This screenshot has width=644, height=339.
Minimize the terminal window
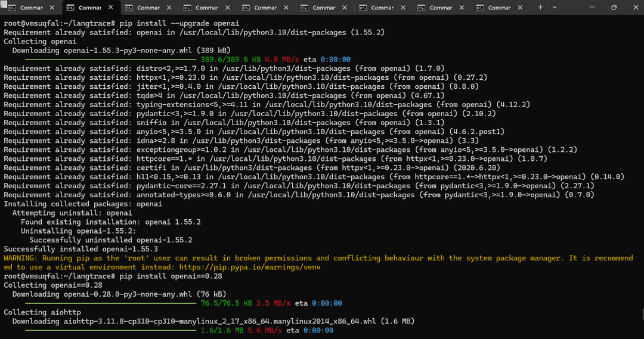(587, 8)
